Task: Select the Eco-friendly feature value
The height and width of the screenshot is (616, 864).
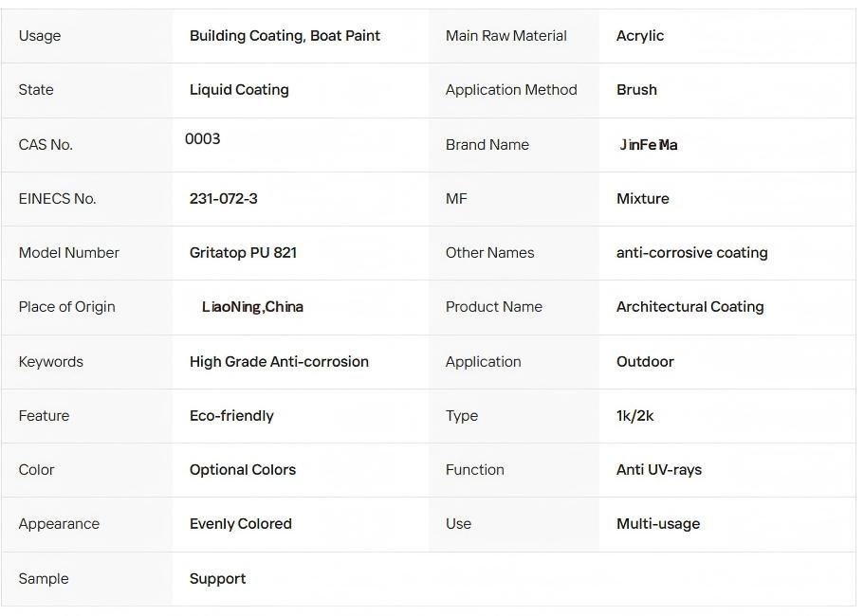Action: (x=231, y=416)
